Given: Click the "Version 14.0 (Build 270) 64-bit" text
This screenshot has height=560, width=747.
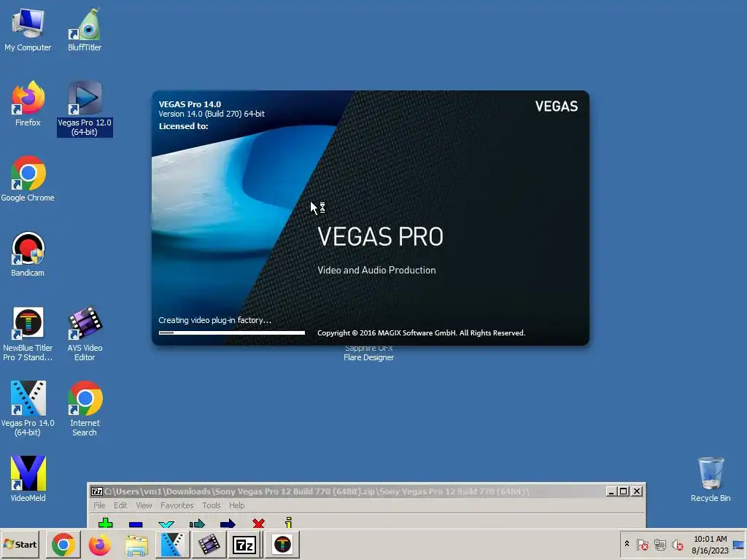Looking at the screenshot, I should 212,114.
